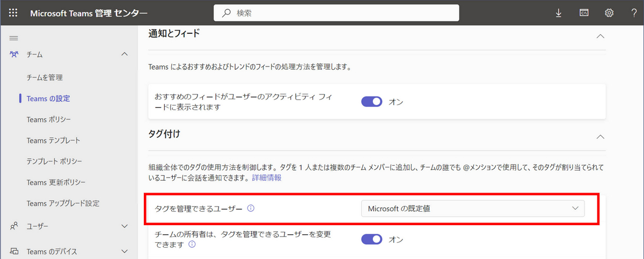Click the ユーザー label in sidebar

[38, 226]
